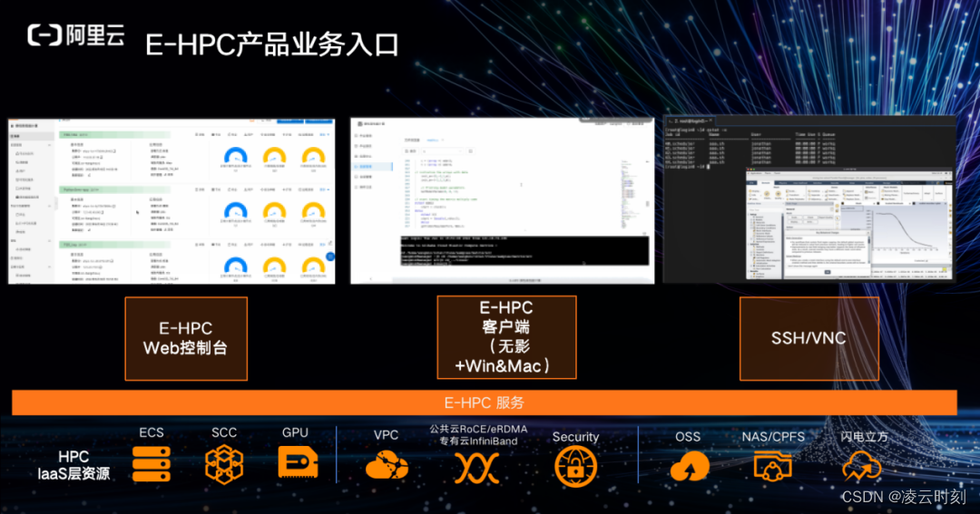
Task: Click the SCC cube cluster icon
Action: (224, 465)
